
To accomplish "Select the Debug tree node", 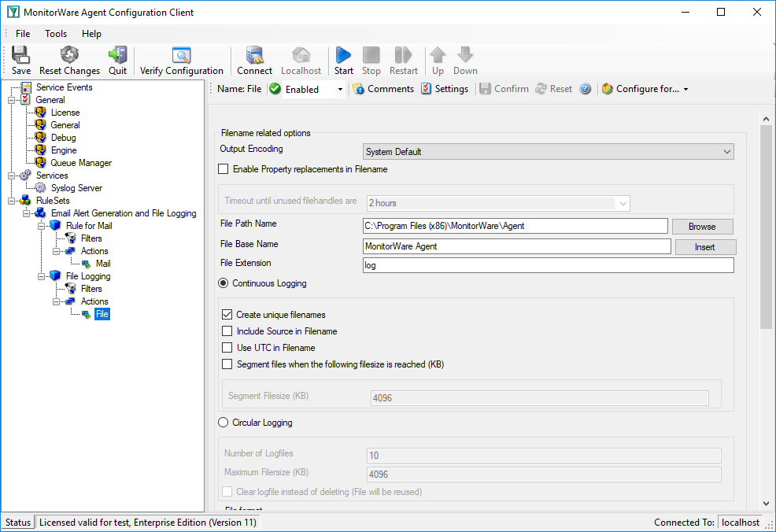I will (63, 138).
